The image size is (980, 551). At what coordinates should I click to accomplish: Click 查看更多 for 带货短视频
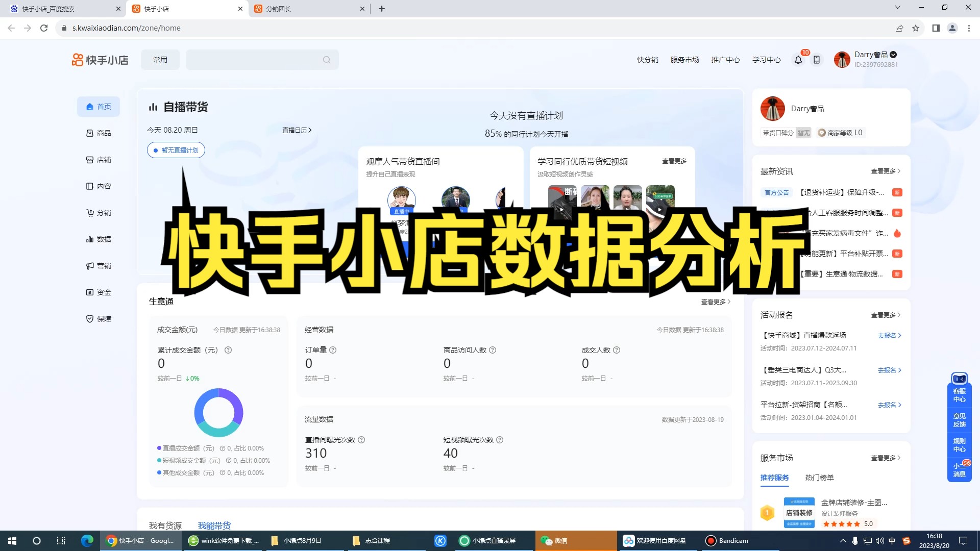(x=674, y=161)
